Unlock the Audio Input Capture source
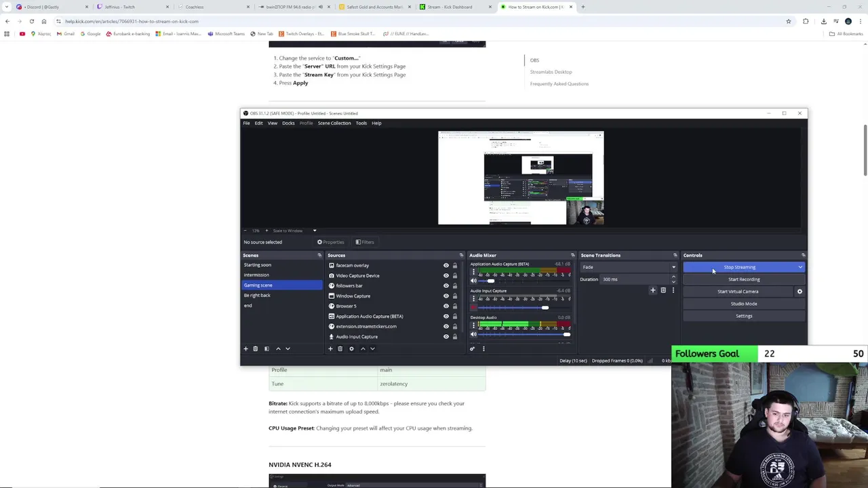This screenshot has width=868, height=488. pyautogui.click(x=455, y=337)
